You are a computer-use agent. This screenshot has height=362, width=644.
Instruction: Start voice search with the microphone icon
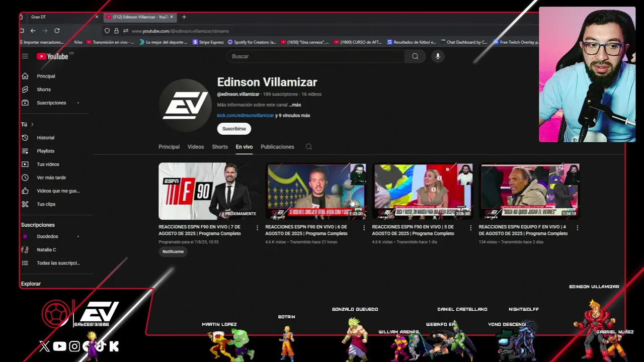point(438,56)
